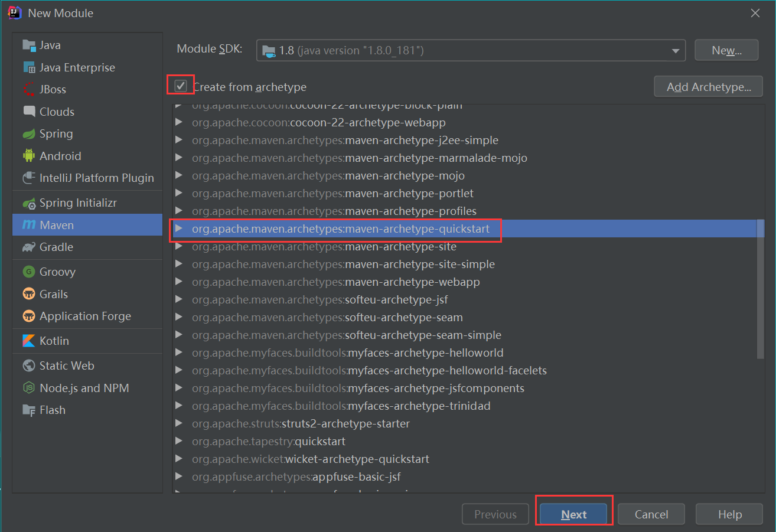Click the Maven m icon
Screen dimensions: 776x532
tap(29, 225)
